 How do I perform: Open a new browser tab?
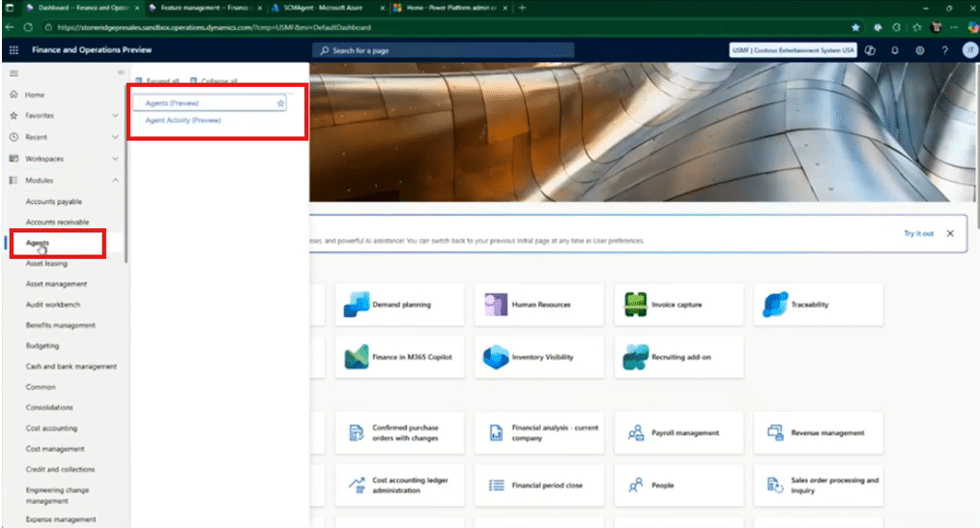click(522, 8)
